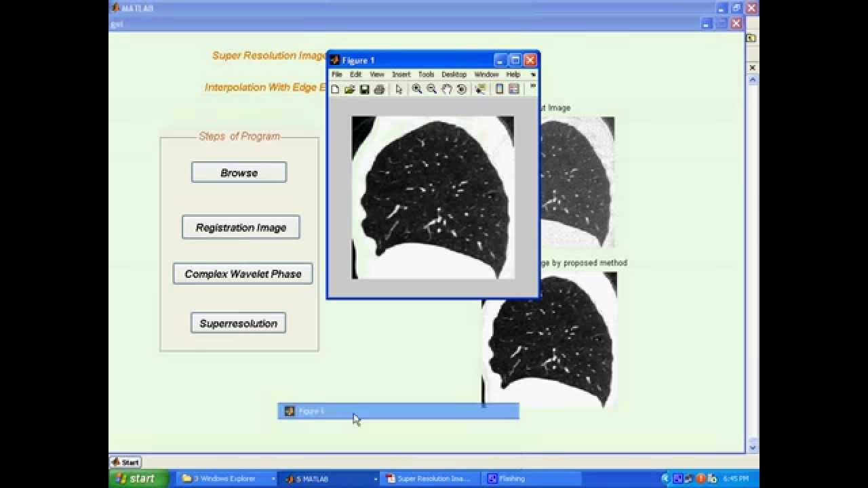The height and width of the screenshot is (488, 868).
Task: Select the Data Cursor tool
Action: pyautogui.click(x=480, y=89)
